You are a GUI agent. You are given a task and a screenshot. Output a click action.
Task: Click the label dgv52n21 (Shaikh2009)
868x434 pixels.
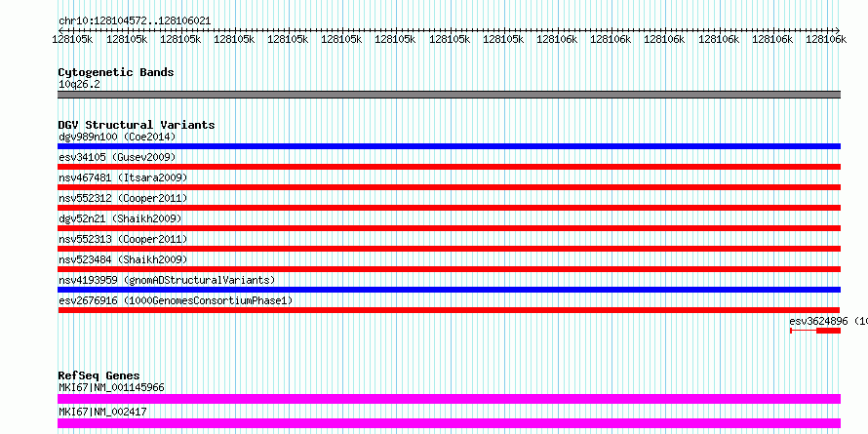(x=120, y=218)
